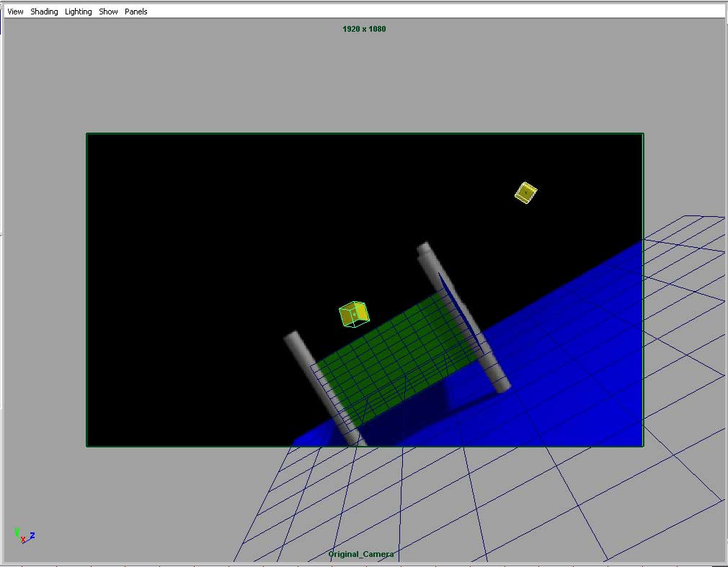The height and width of the screenshot is (567, 728).
Task: Select the green-highlighted cube above the net
Action: click(x=353, y=314)
